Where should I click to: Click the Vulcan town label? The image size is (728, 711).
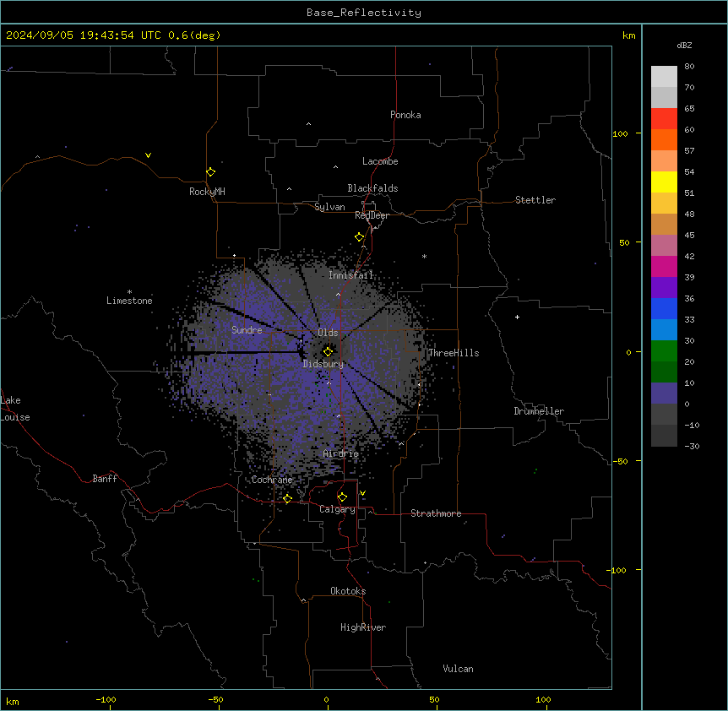click(x=459, y=669)
